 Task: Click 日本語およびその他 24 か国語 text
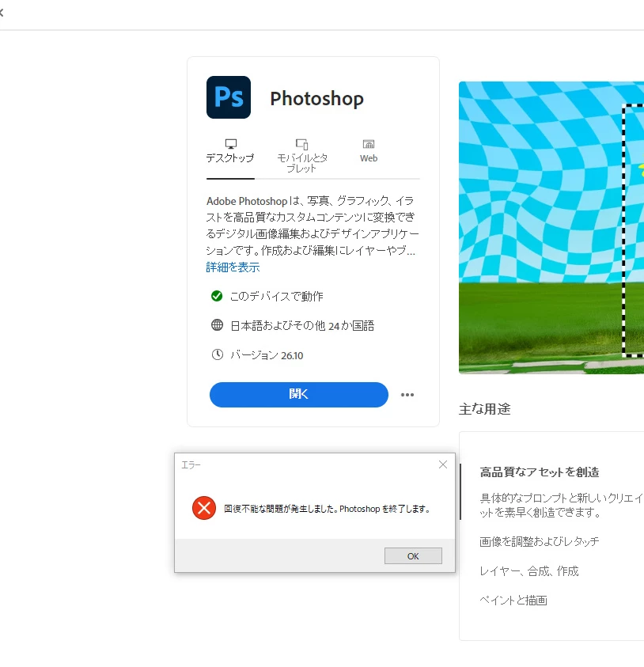click(302, 326)
